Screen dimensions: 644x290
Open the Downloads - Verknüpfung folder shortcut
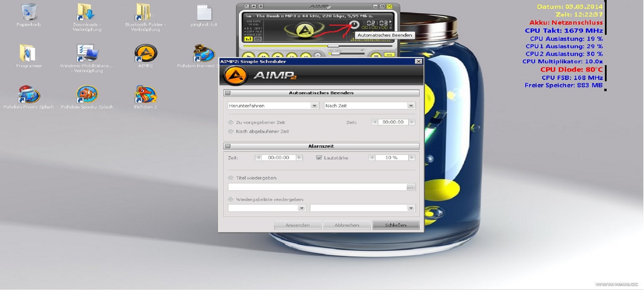[x=86, y=12]
